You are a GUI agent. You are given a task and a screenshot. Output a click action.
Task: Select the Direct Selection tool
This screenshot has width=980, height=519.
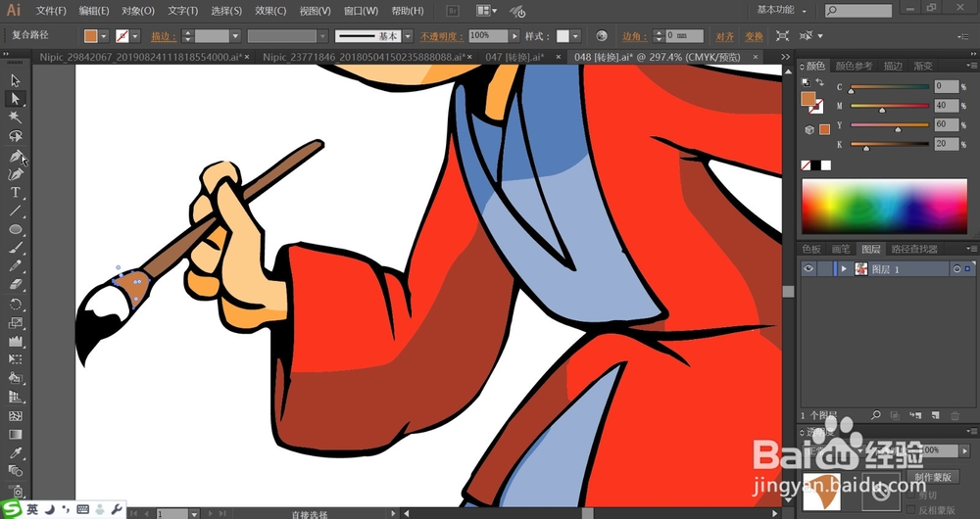pos(16,99)
